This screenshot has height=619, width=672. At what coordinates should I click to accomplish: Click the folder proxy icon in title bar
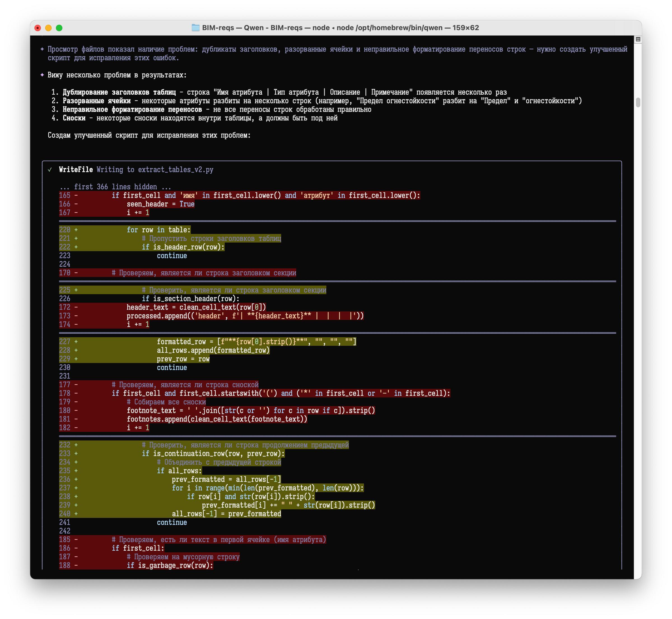click(x=195, y=28)
